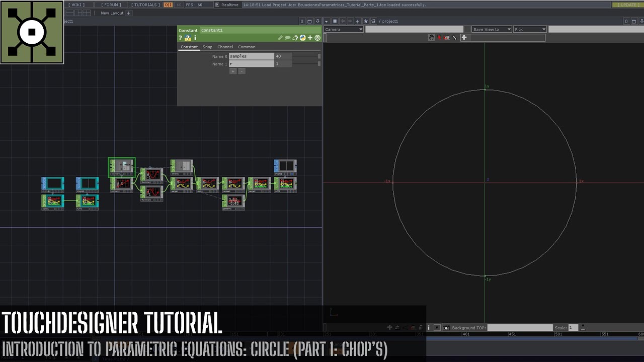Screen dimensions: 644x362
Task: Click the r name field
Action: (252, 64)
